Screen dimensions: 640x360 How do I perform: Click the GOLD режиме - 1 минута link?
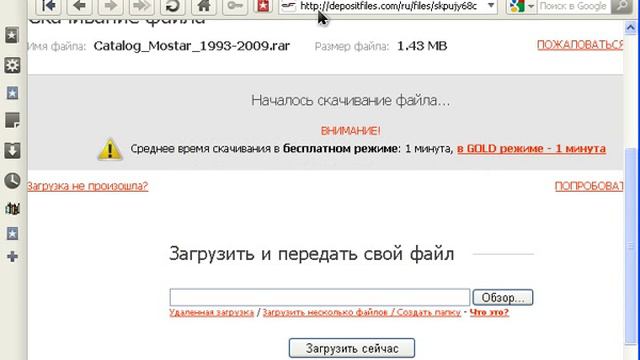pos(531,149)
